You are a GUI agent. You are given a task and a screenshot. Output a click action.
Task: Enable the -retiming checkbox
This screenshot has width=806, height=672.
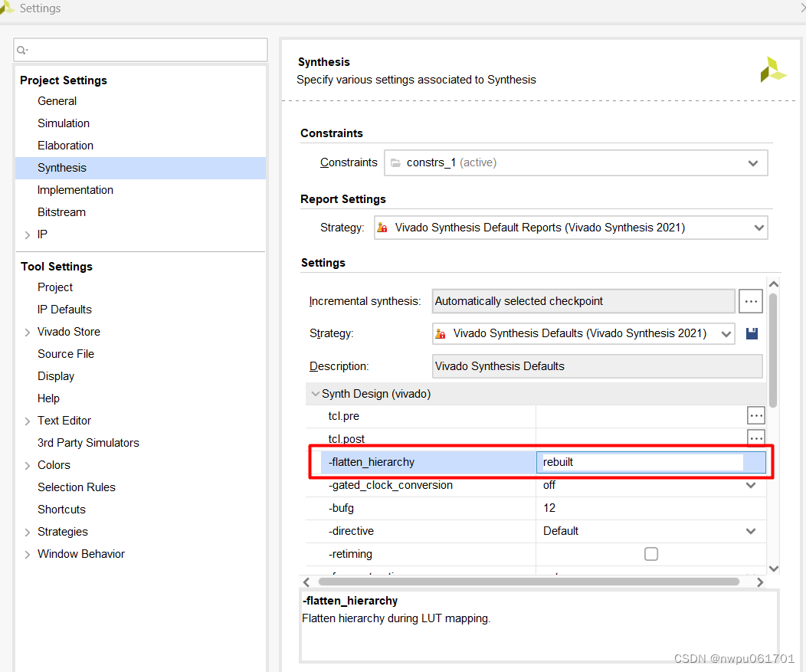[x=650, y=554]
